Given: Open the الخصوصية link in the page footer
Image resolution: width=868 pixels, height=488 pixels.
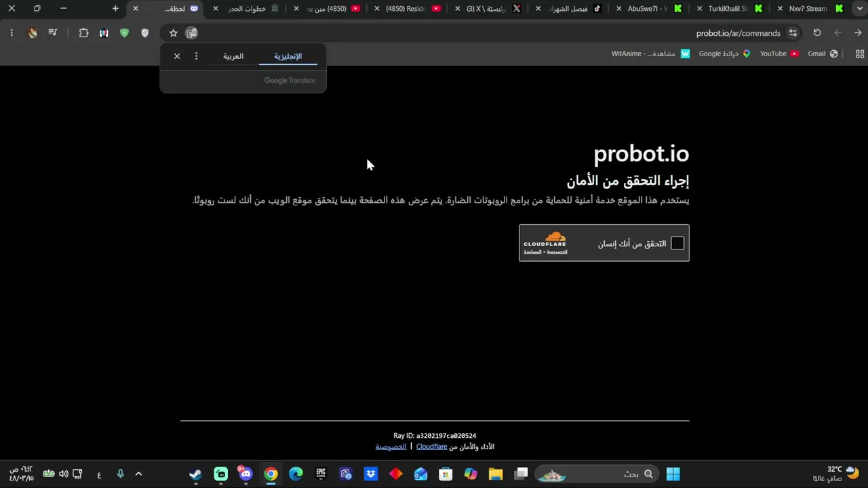Looking at the screenshot, I should coord(391,447).
